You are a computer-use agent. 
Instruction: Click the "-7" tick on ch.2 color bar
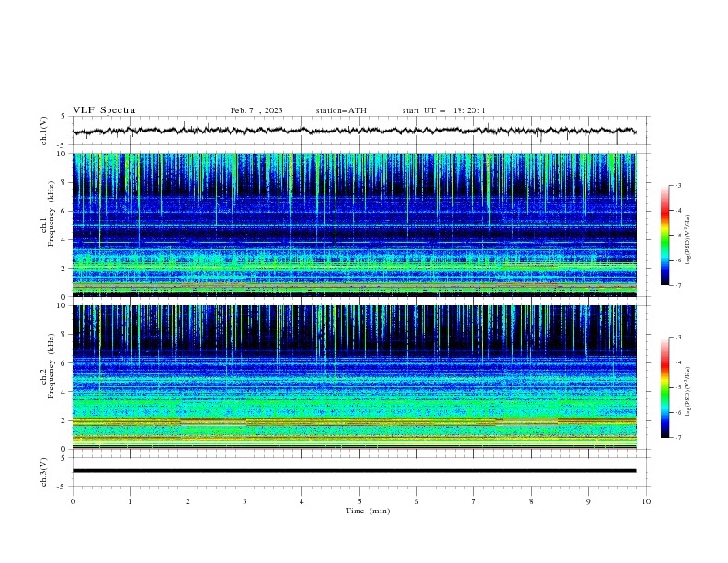coord(678,437)
